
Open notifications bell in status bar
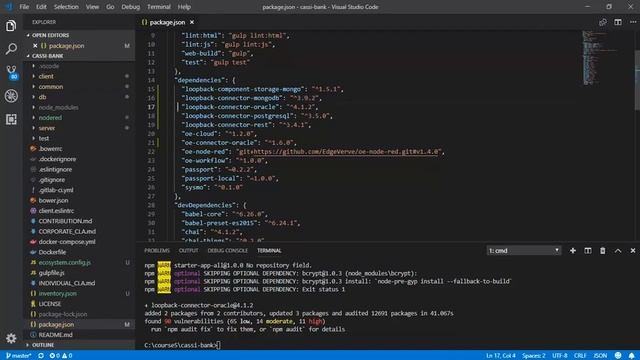coord(631,356)
